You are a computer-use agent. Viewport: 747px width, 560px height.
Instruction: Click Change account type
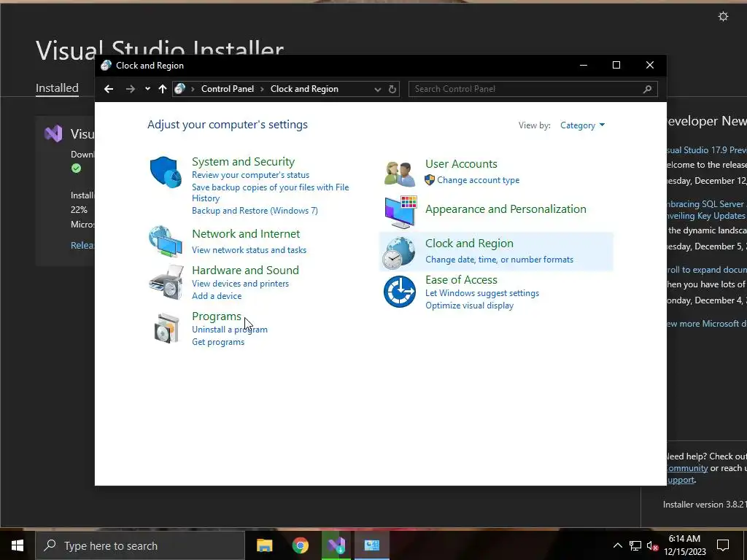(479, 180)
